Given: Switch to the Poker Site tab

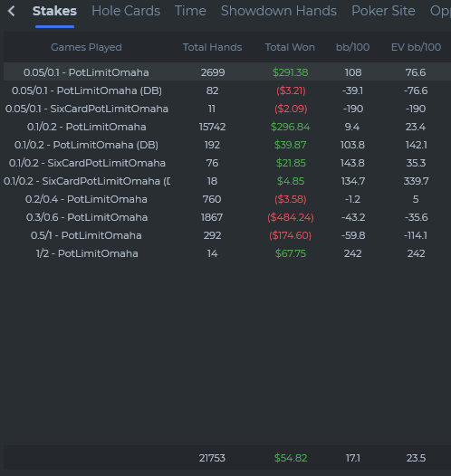Looking at the screenshot, I should pyautogui.click(x=383, y=11).
